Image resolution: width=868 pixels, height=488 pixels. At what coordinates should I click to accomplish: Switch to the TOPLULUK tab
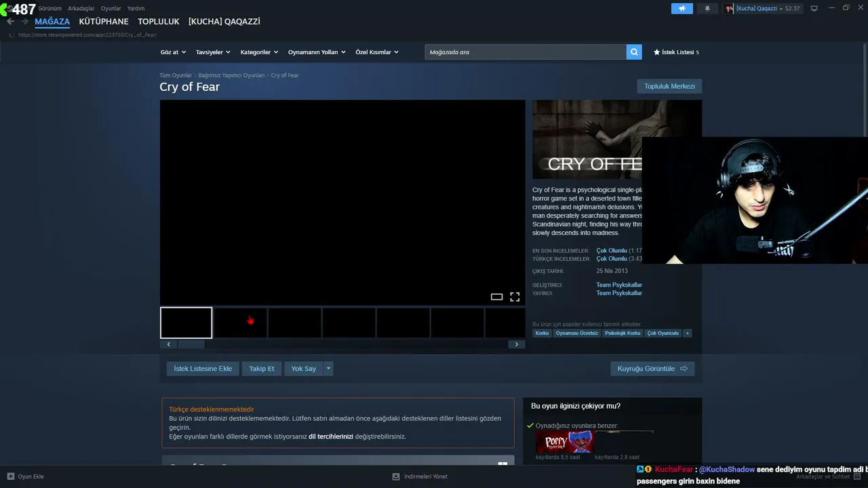[159, 22]
